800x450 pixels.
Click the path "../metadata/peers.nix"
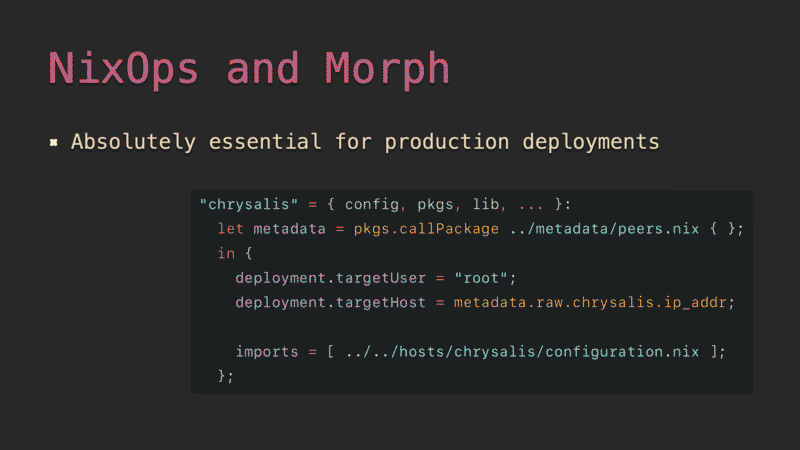[x=604, y=229]
